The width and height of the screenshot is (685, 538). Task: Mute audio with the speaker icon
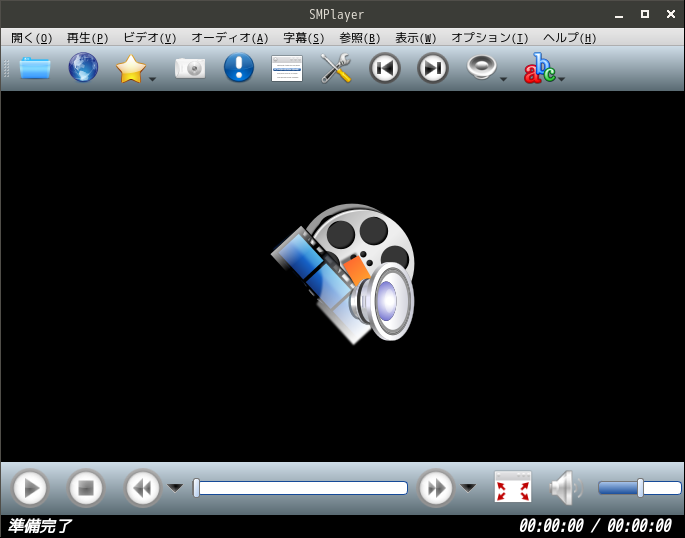(566, 488)
